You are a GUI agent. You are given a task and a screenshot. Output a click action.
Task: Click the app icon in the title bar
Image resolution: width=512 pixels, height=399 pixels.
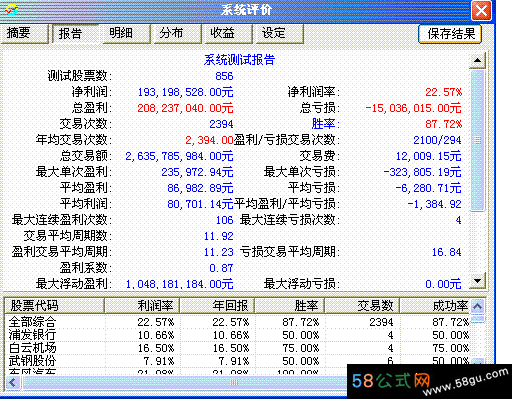12,10
